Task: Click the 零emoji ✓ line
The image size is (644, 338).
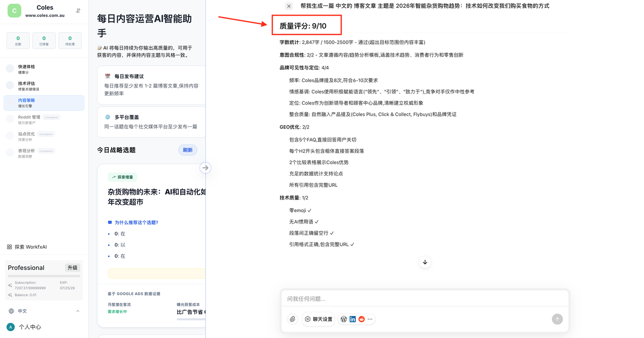Action: pyautogui.click(x=300, y=211)
